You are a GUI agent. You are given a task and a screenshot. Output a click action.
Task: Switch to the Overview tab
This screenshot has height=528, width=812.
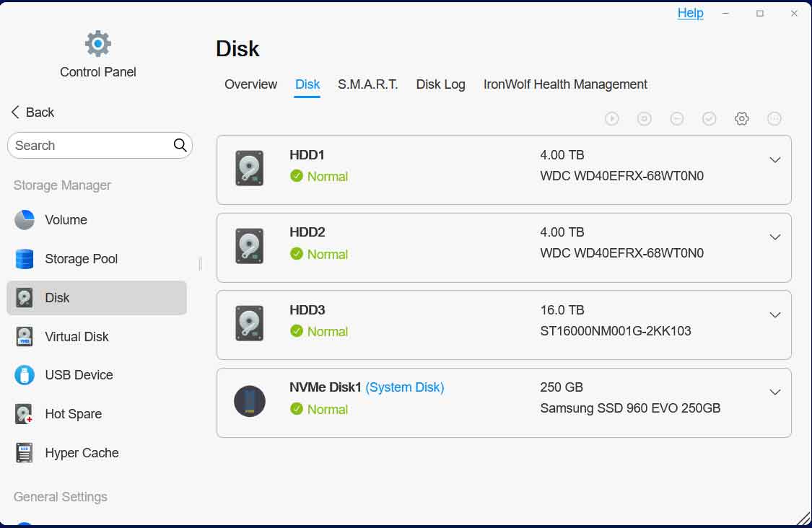250,84
